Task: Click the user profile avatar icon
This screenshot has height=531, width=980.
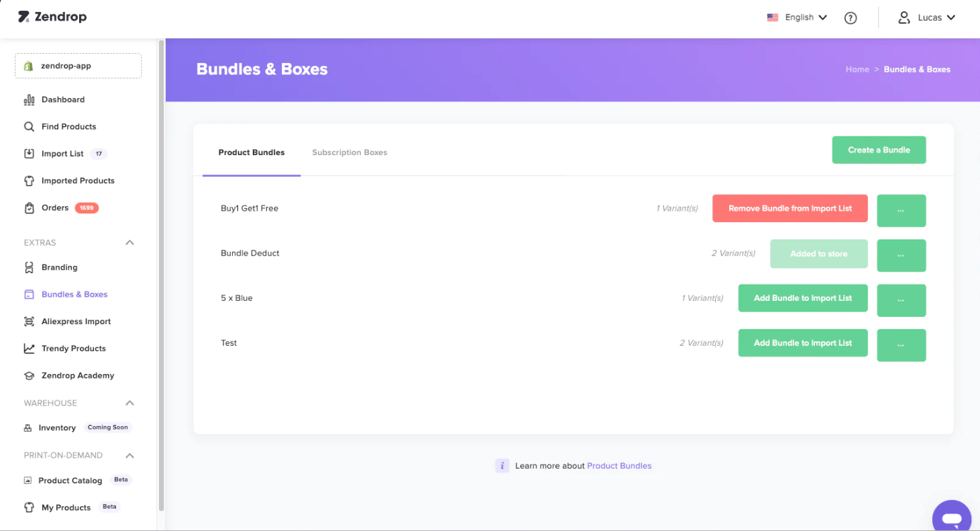Action: [x=904, y=17]
